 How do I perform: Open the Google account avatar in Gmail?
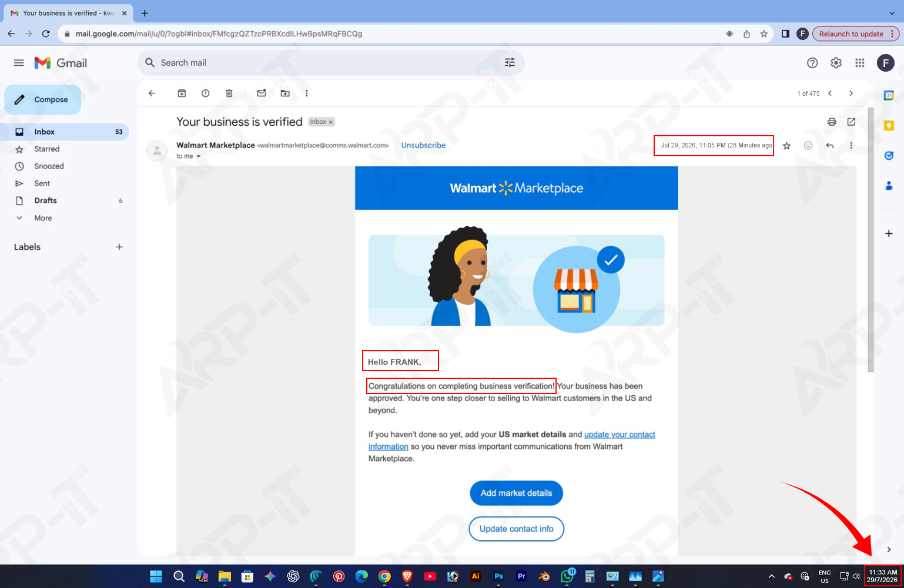(885, 63)
